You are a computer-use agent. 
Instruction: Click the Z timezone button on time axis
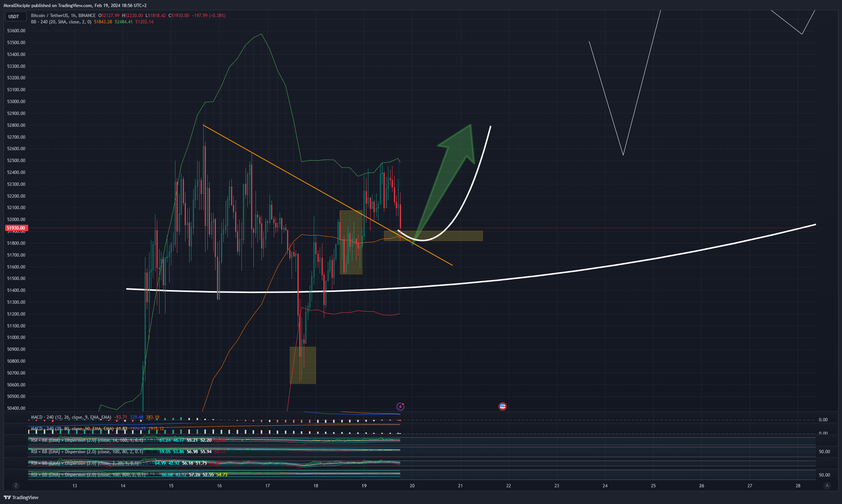[16, 485]
